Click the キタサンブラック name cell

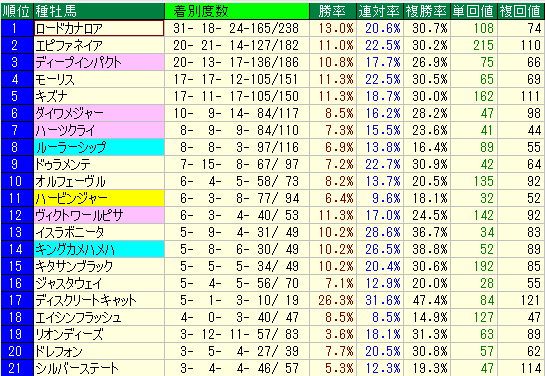[x=99, y=267]
